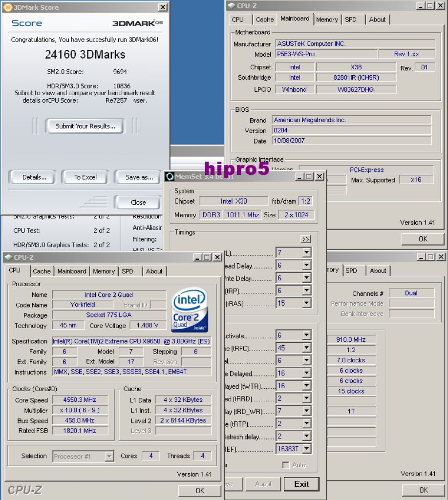Click the Specification field Core 2 Extreme X9650

[131, 341]
